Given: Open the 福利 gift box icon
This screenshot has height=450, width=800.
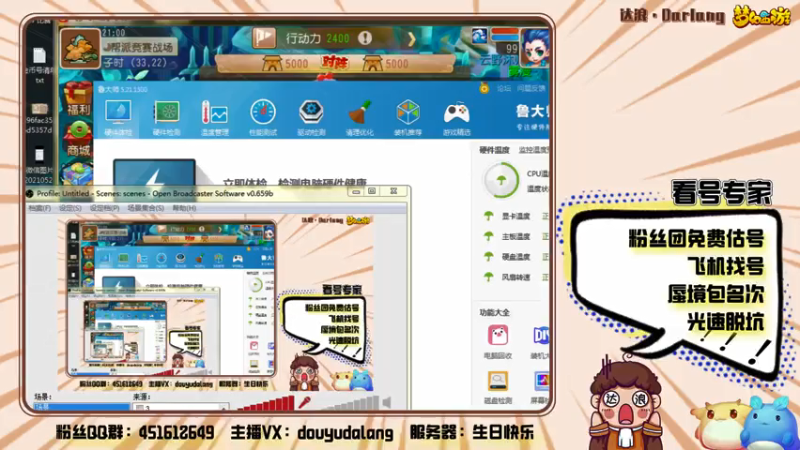Looking at the screenshot, I should coord(78,98).
